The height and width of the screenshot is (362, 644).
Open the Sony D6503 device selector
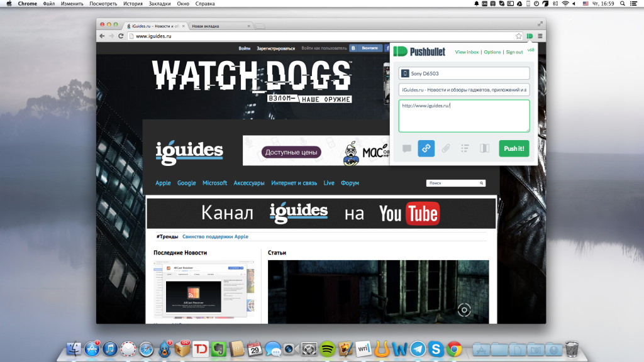pyautogui.click(x=464, y=74)
